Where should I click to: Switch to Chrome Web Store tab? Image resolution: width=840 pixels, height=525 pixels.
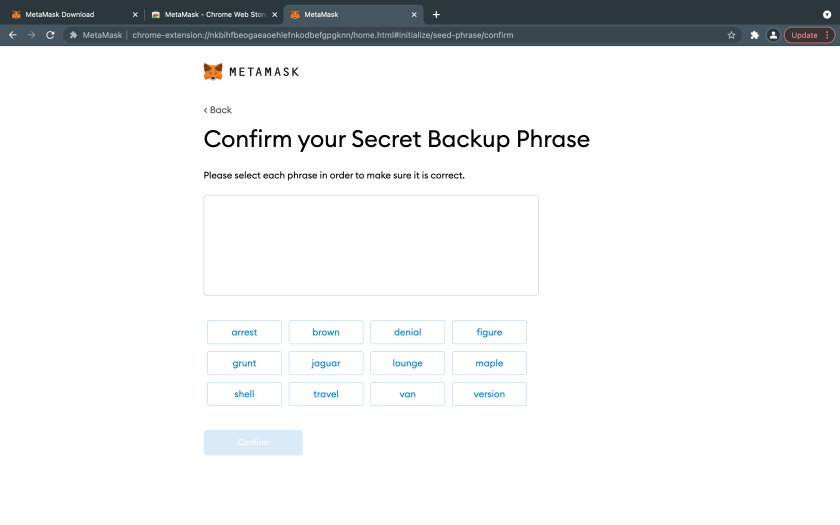point(208,14)
